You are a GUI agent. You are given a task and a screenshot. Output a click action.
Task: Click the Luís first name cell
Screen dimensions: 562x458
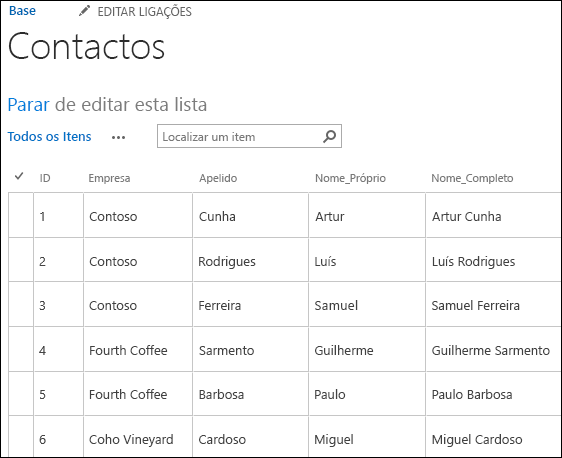click(x=367, y=260)
